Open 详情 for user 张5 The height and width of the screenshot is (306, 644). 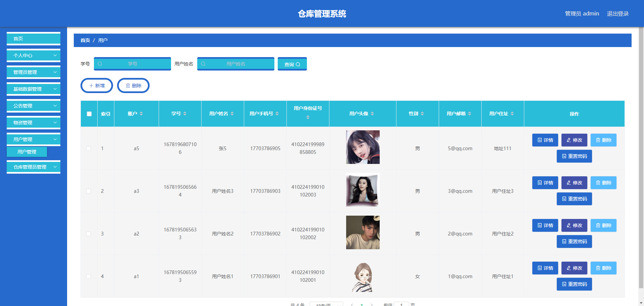pyautogui.click(x=545, y=140)
